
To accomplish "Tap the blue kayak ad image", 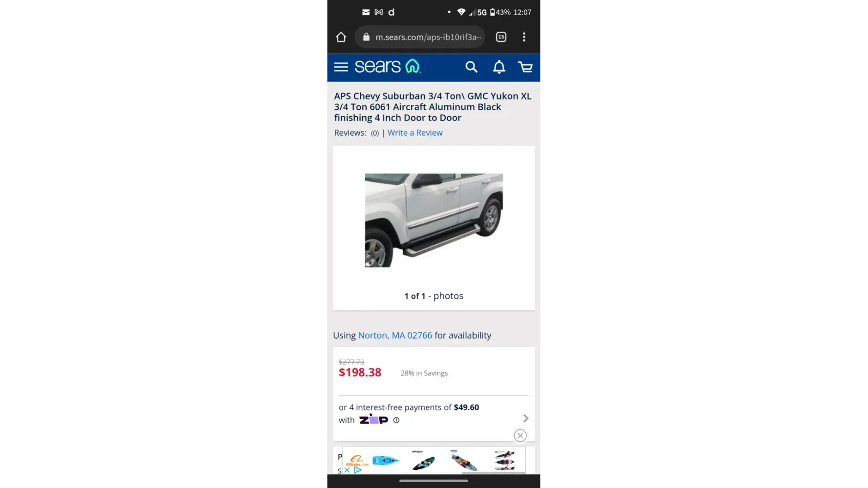I will (386, 460).
